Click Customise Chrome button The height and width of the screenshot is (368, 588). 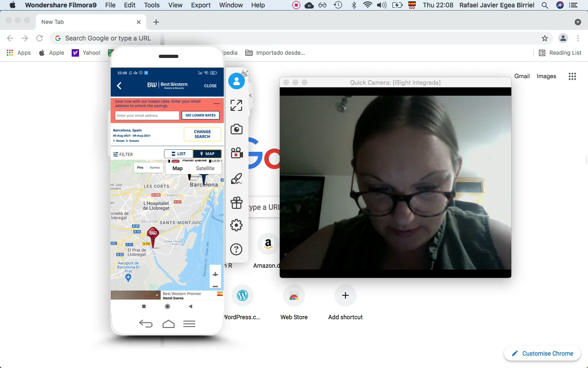543,353
